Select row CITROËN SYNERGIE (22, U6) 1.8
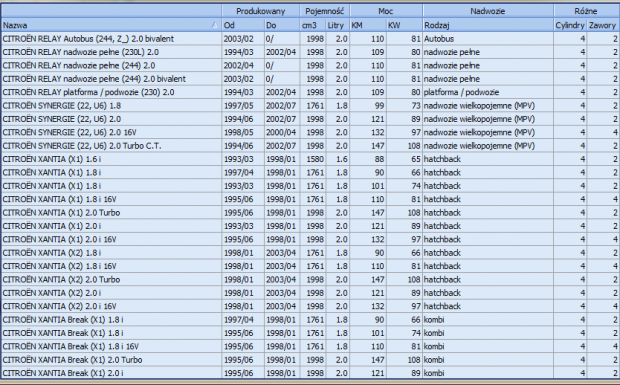This screenshot has width=620, height=385. [x=310, y=106]
